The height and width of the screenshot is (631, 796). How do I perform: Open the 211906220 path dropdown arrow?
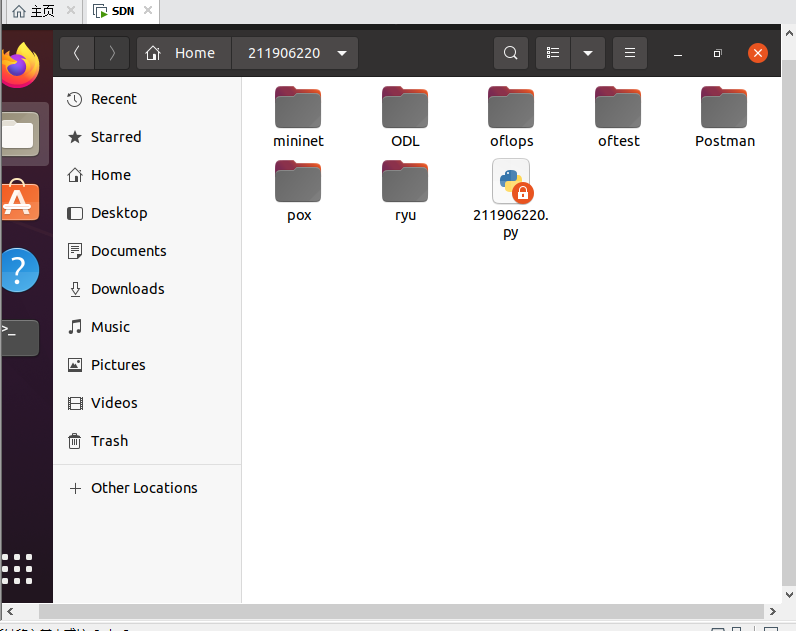pos(342,53)
